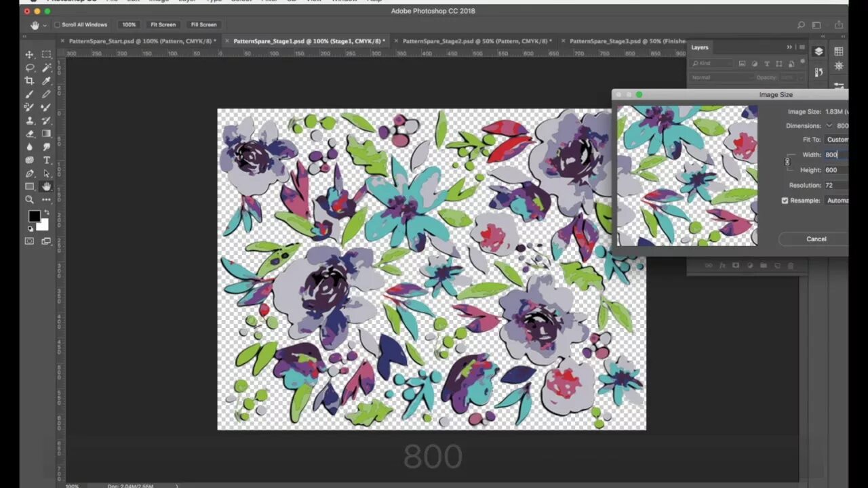Open the History panel dock icon
This screenshot has height=488, width=868.
pyautogui.click(x=818, y=72)
